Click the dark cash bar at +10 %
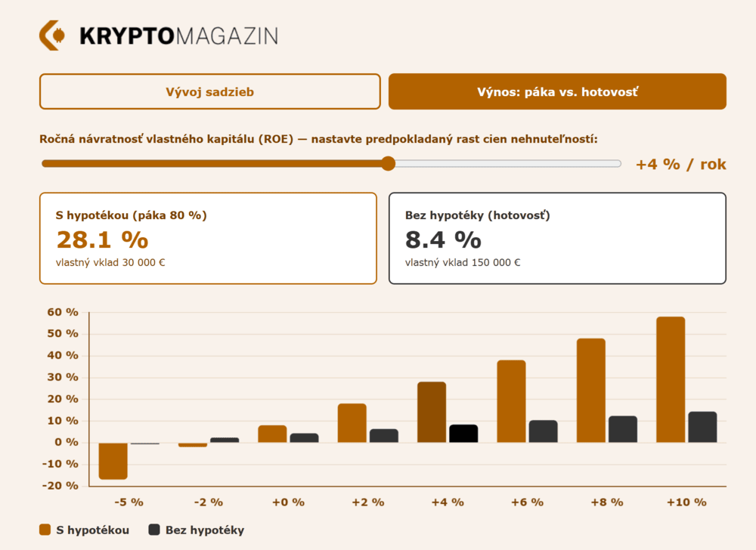The height and width of the screenshot is (550, 756). tap(702, 427)
